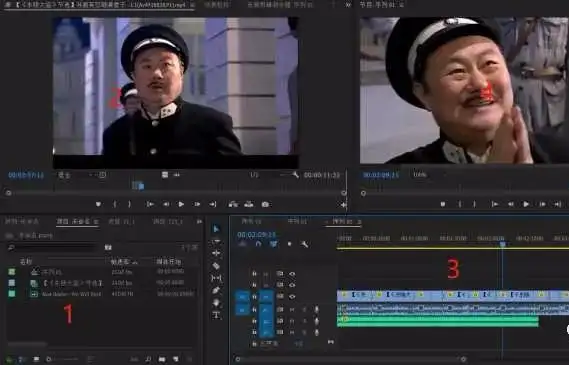
Task: Switch to the first timeline sequence tab
Action: tap(251, 221)
